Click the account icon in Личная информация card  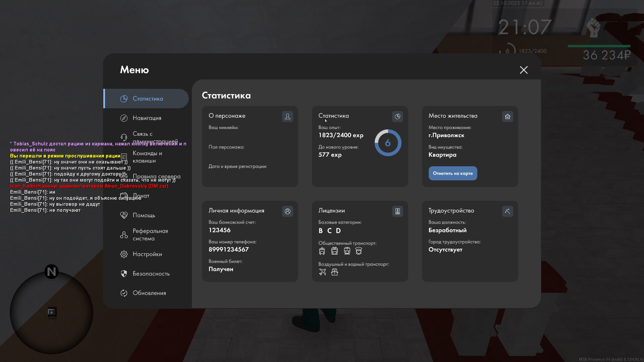click(287, 212)
